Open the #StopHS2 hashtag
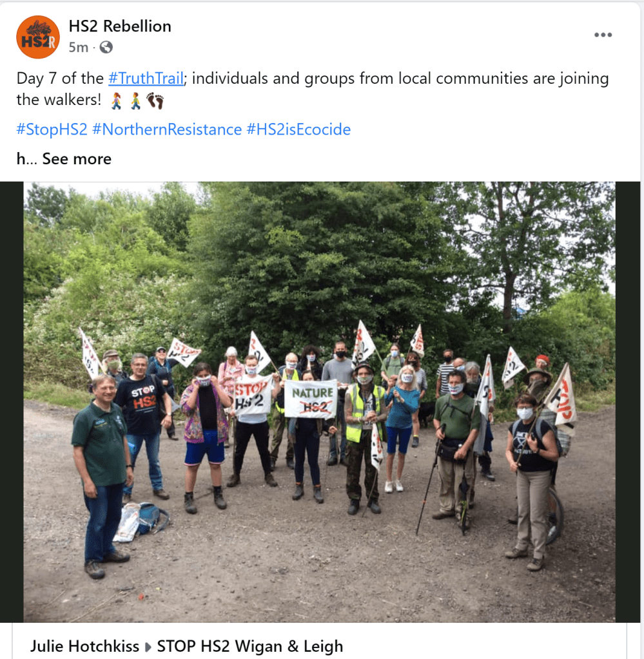This screenshot has width=644, height=659. pos(52,129)
